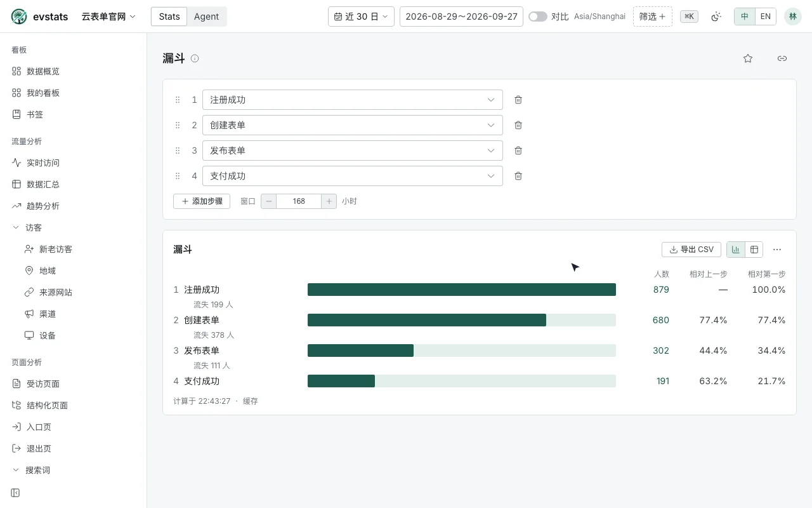Click the drag handle for step 2 创建表单
The height and width of the screenshot is (508, 812).
point(178,125)
